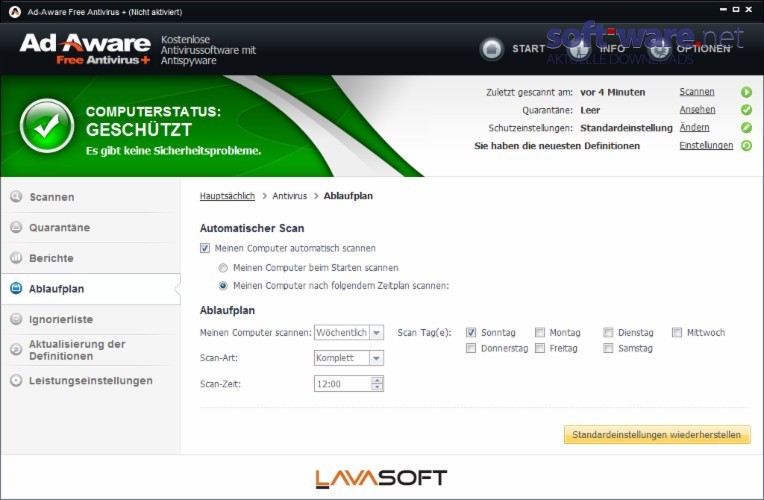Open Aktualisierung der Definitionen sidebar item
Screen dimensions: 764x500
click(x=91, y=350)
